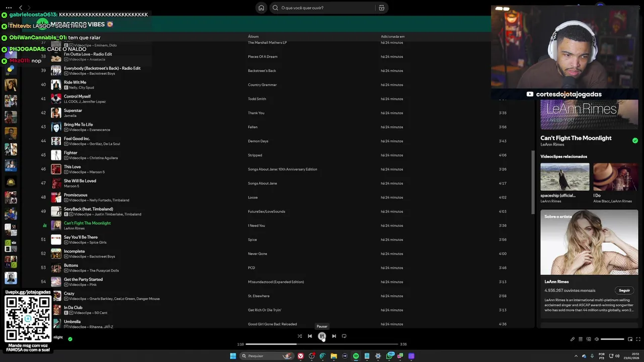The width and height of the screenshot is (644, 362).
Task: Open the three-dots app menu
Action: point(9,8)
